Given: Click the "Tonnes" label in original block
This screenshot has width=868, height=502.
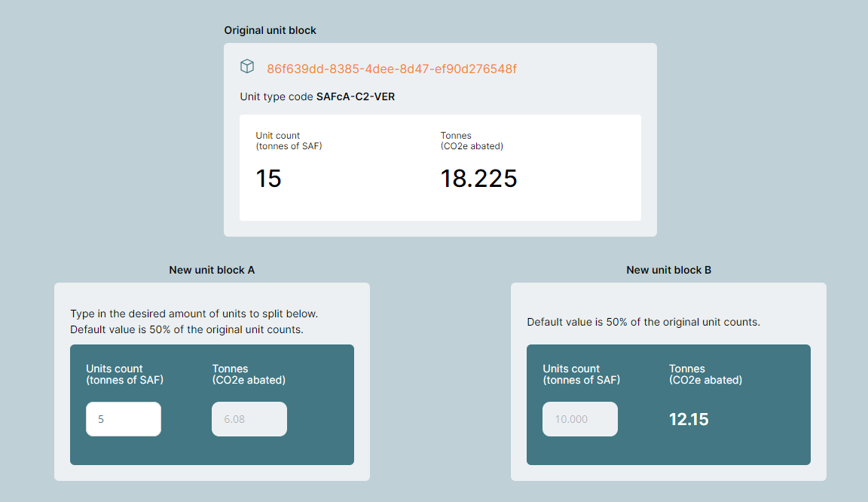Looking at the screenshot, I should (x=456, y=136).
